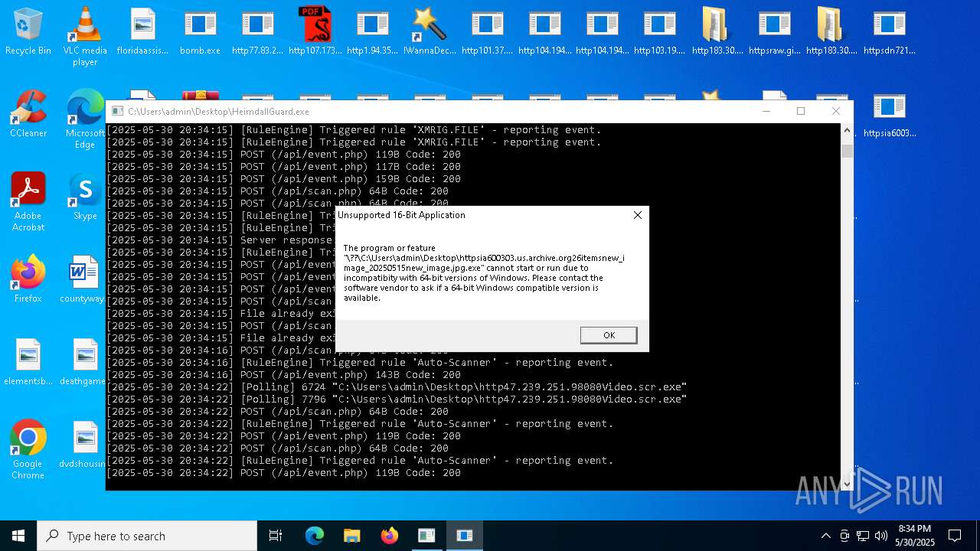Select the httpsia6003... desktop file
This screenshot has height=551, width=980.
[889, 115]
